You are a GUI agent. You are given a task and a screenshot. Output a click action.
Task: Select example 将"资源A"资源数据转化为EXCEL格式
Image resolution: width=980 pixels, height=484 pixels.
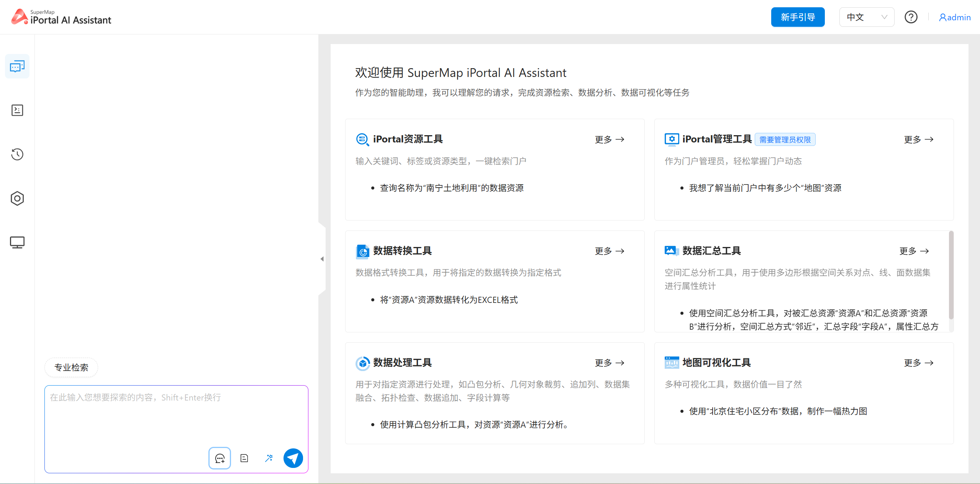[449, 300]
